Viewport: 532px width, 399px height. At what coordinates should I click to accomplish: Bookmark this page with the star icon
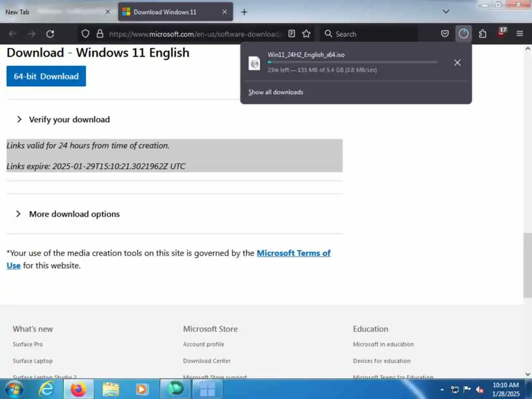coord(307,34)
